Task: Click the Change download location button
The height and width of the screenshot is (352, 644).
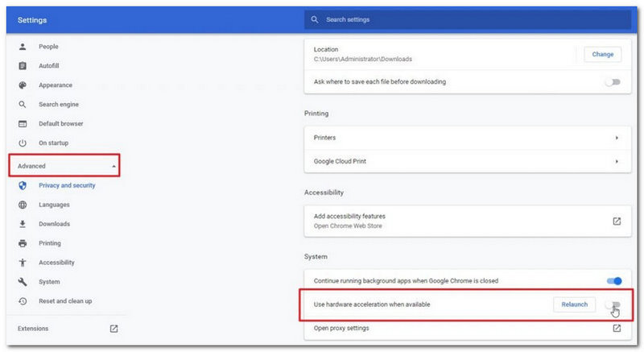Action: click(602, 54)
